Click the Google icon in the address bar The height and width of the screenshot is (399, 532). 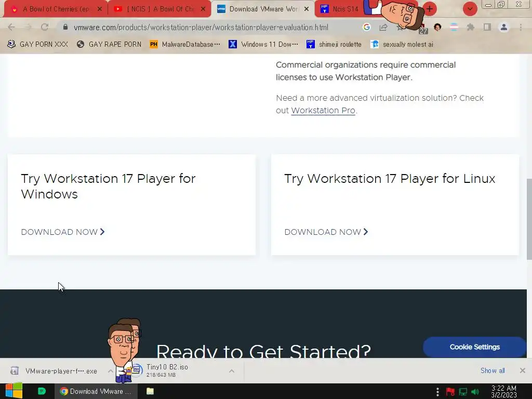coord(366,27)
